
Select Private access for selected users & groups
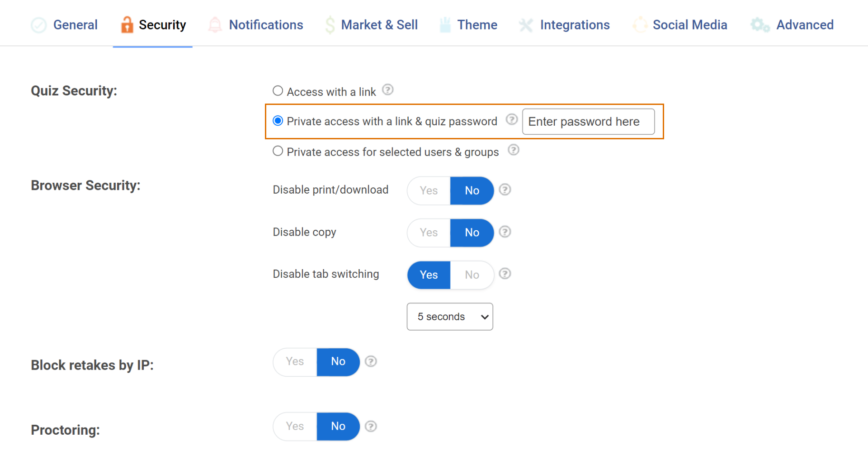click(278, 151)
